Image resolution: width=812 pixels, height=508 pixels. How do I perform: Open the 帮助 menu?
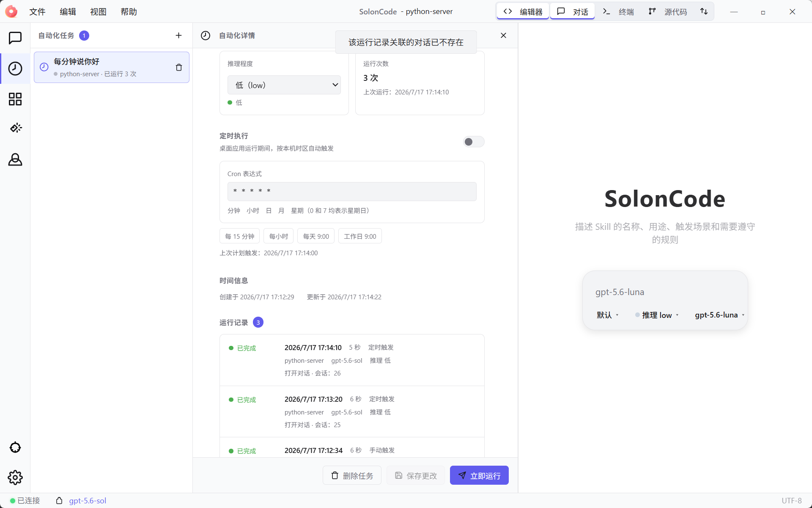(129, 12)
